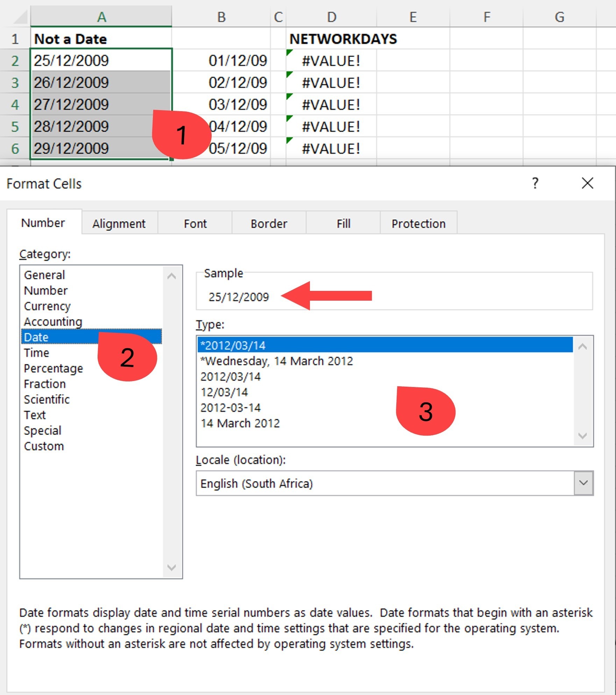Click the Help question mark icon
Image resolution: width=616 pixels, height=695 pixels.
pyautogui.click(x=535, y=184)
